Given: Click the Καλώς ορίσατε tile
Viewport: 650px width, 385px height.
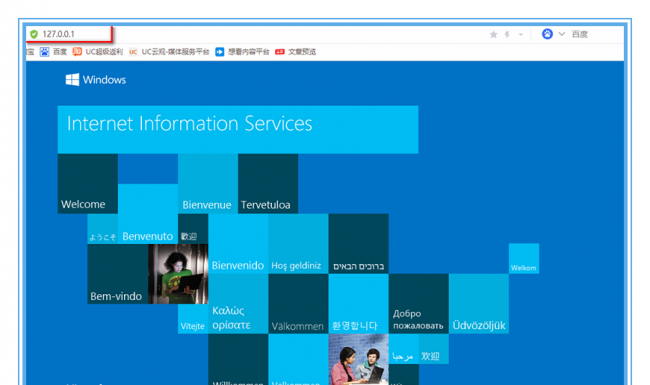Looking at the screenshot, I should (x=238, y=304).
